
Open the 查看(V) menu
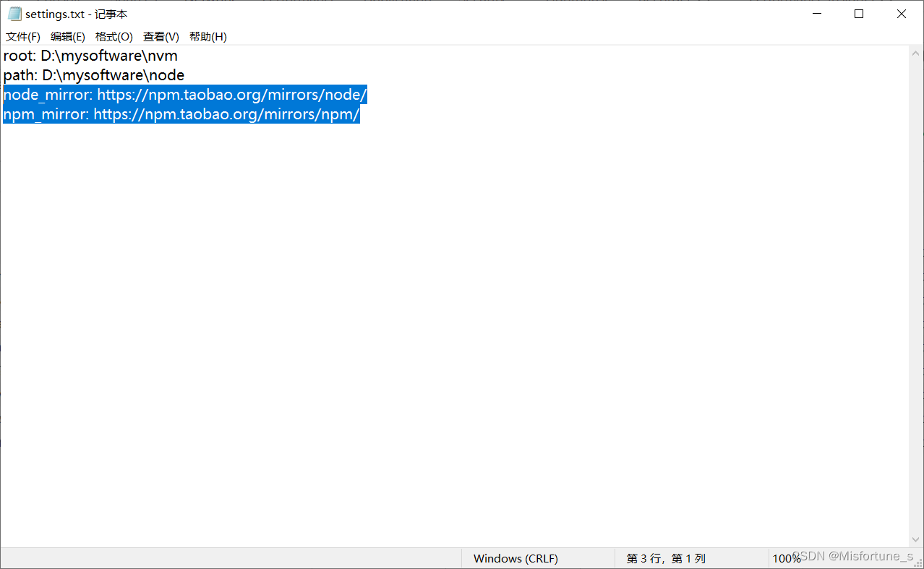point(160,36)
